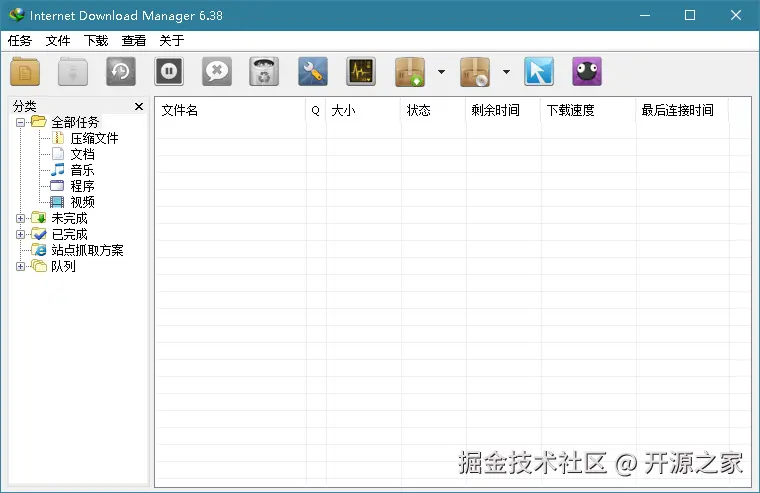Select 视频 category
The image size is (760, 493).
click(x=82, y=202)
